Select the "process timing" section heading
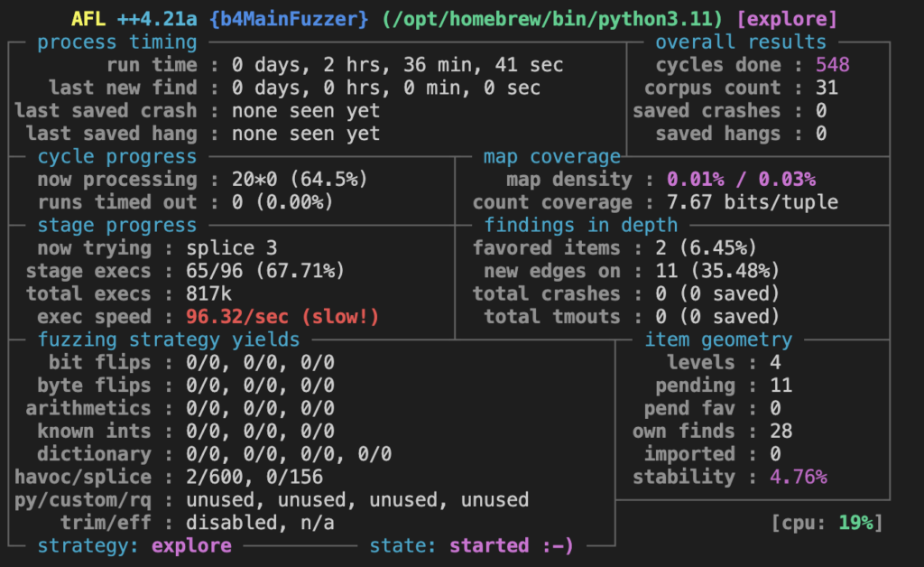 tap(117, 42)
